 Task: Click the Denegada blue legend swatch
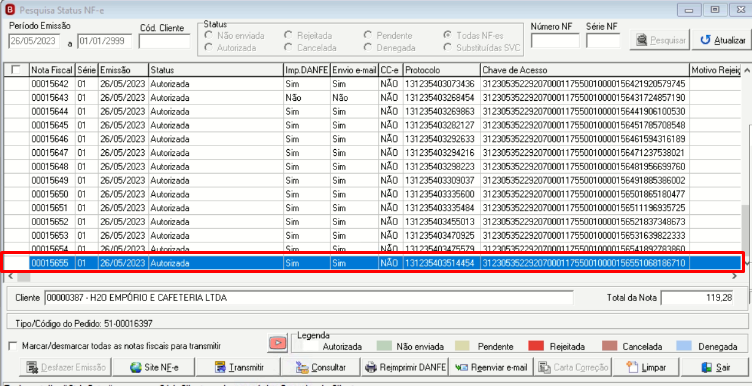684,346
